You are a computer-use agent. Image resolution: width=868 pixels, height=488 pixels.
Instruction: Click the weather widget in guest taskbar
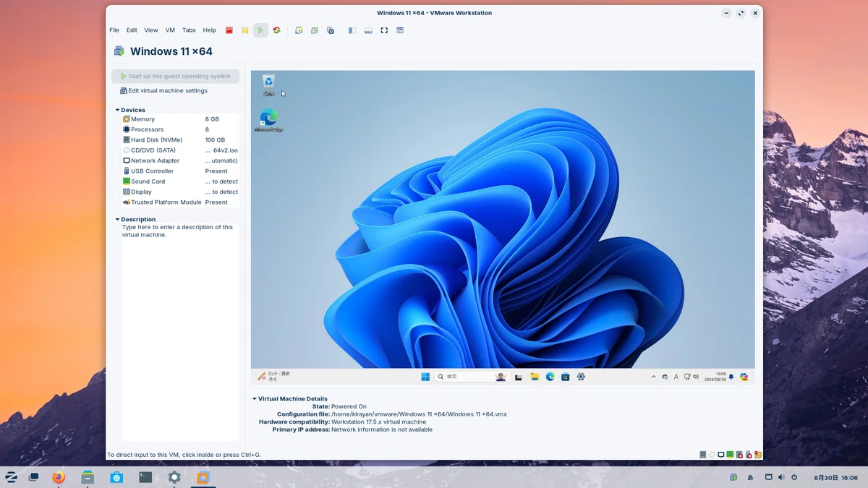tap(274, 377)
